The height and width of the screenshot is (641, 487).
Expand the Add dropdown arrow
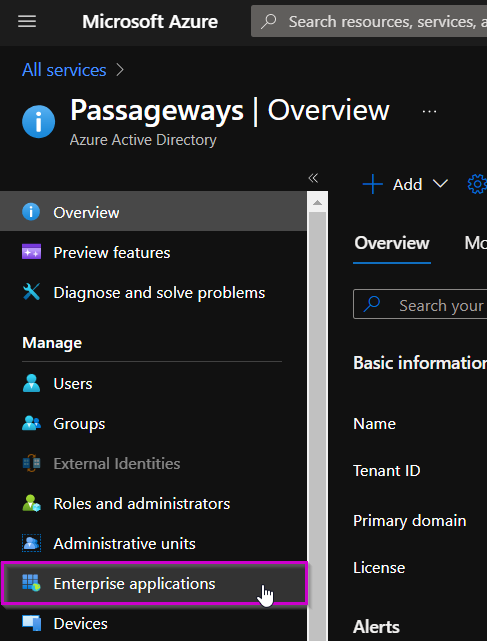point(440,184)
